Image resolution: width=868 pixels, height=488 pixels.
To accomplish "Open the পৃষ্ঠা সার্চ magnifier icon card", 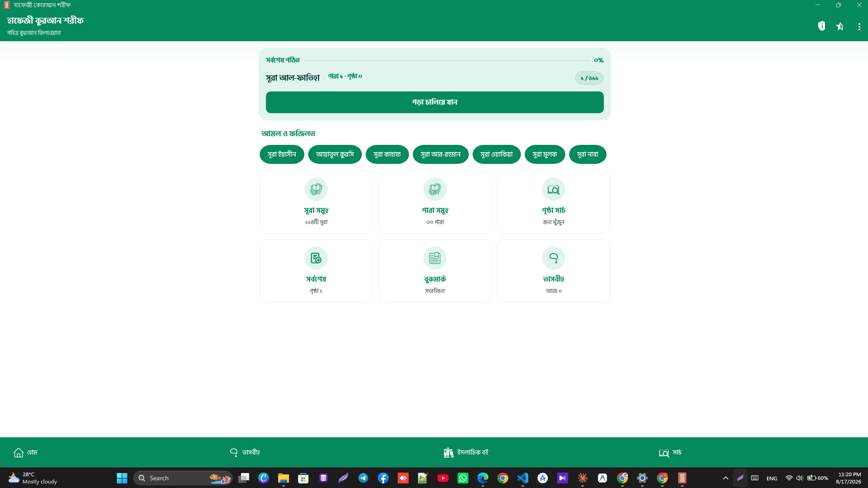I will pos(554,202).
